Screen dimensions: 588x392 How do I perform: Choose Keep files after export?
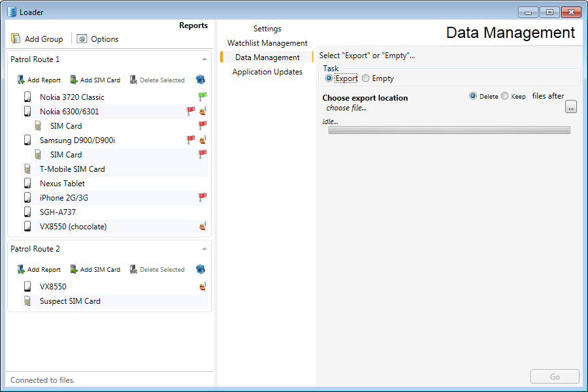pos(505,96)
